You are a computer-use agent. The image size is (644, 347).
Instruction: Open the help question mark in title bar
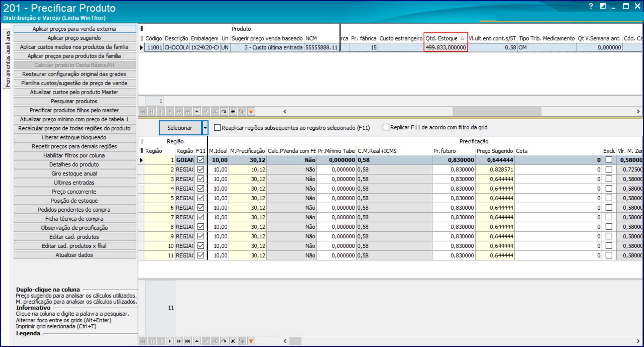coord(591,6)
